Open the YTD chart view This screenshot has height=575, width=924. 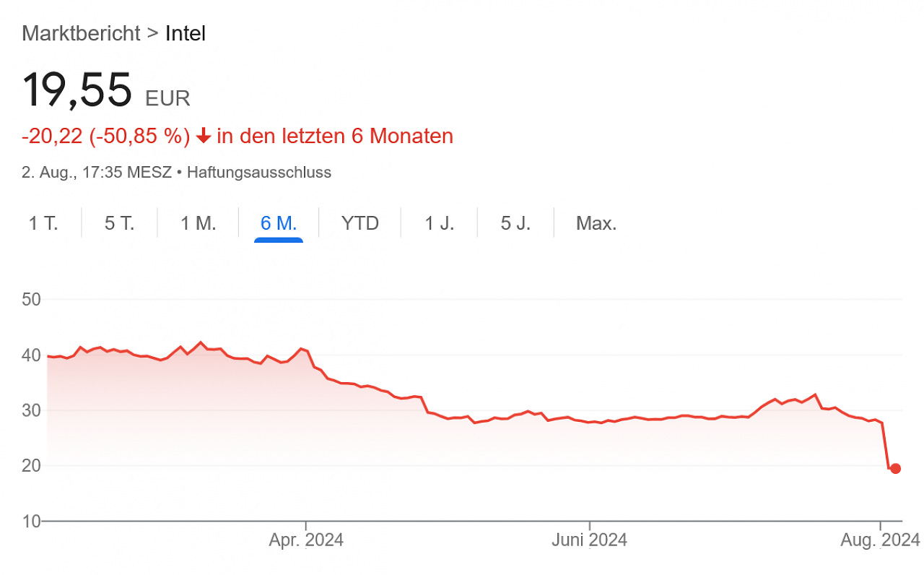[x=359, y=223]
